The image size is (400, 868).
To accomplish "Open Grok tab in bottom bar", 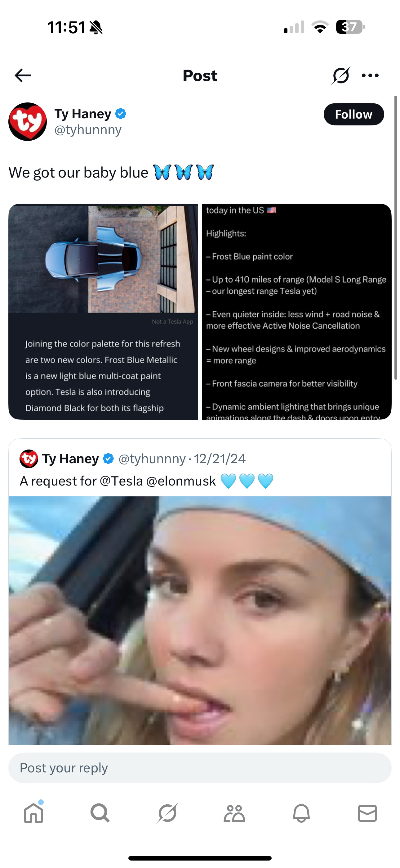I will [x=167, y=813].
